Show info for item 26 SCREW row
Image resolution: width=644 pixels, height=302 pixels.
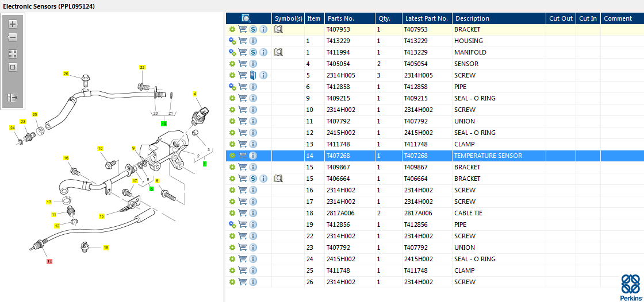point(253,282)
